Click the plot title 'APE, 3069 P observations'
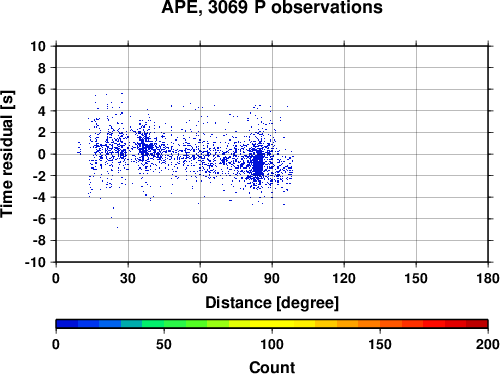 [x=272, y=8]
